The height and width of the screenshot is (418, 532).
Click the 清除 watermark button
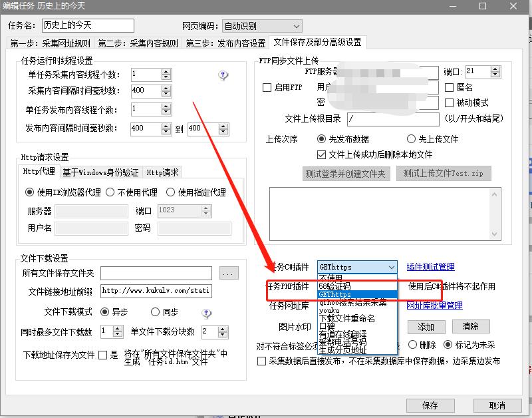(471, 327)
